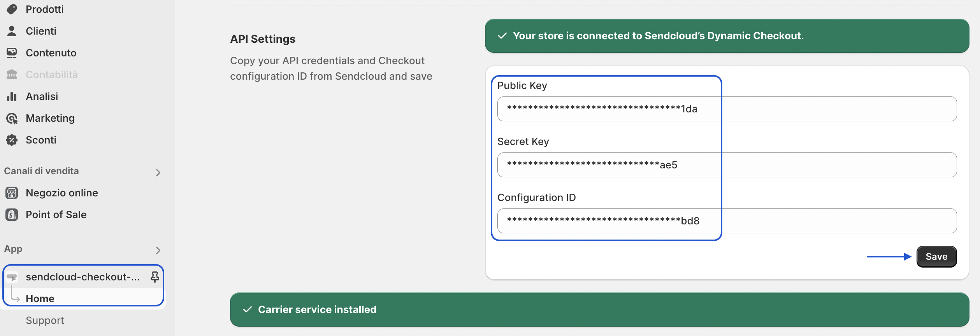Screen dimensions: 980x336
Task: Click into the Configuration ID field
Action: (727, 221)
